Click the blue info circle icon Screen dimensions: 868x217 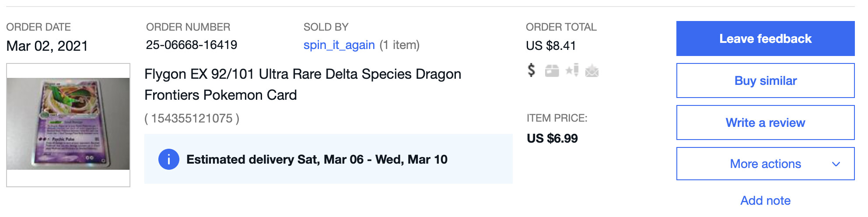[169, 159]
